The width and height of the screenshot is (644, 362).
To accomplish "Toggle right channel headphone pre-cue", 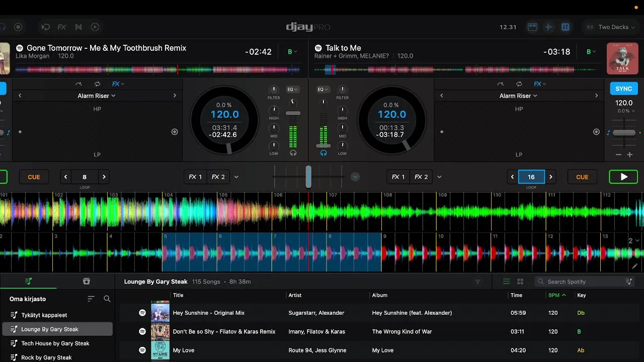I will tap(324, 153).
